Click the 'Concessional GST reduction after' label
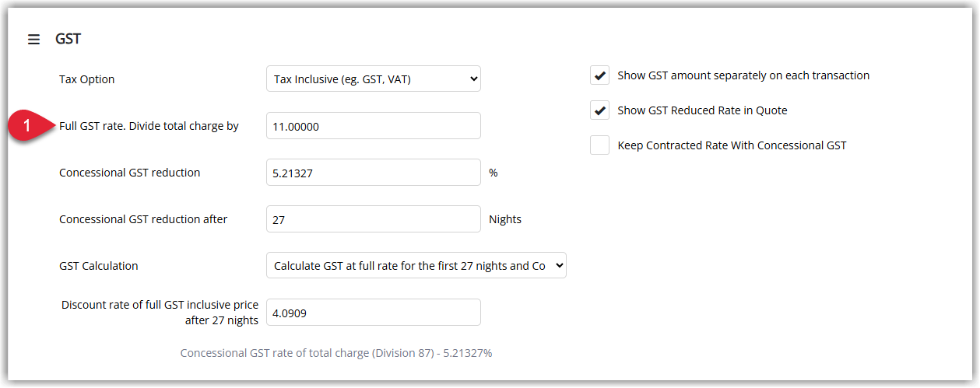This screenshot has width=980, height=388. (143, 219)
